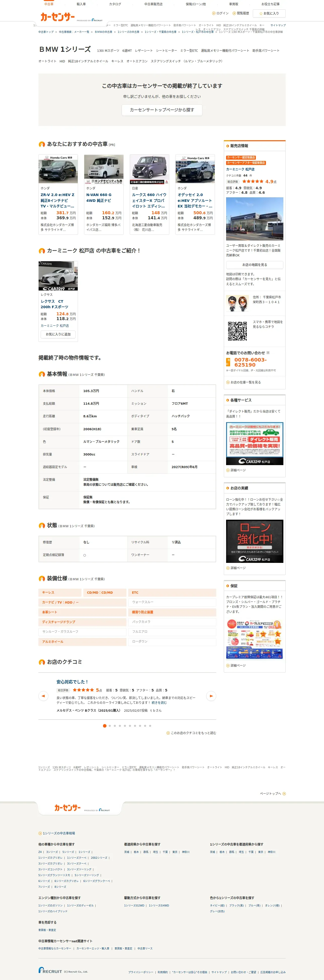Click the 2002シリーズ footer link

99,857
